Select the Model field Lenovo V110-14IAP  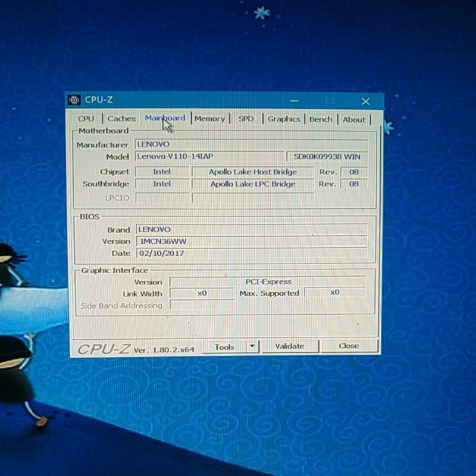(x=209, y=156)
